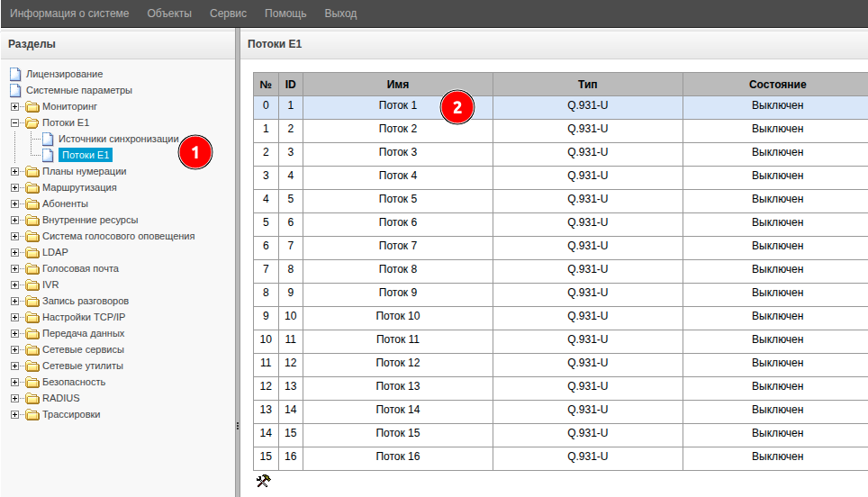Viewport: 868px width, 497px height.
Task: Sort table by Состояние column header
Action: (776, 84)
